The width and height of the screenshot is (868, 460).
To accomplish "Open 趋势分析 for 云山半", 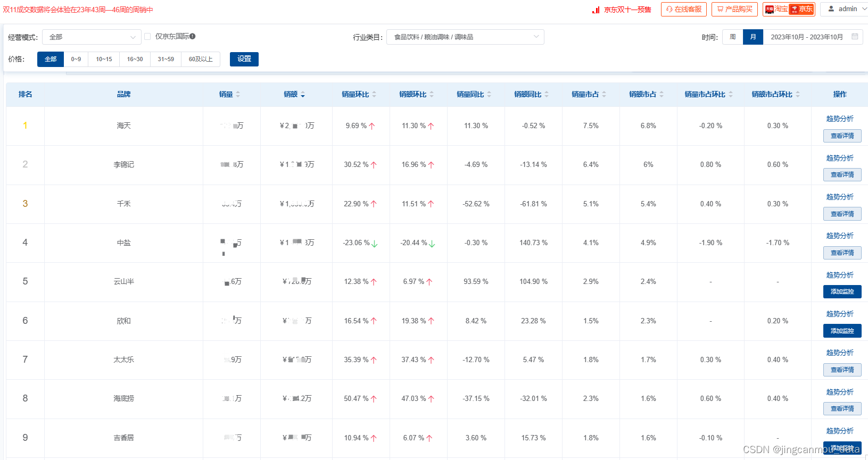I will pos(840,275).
